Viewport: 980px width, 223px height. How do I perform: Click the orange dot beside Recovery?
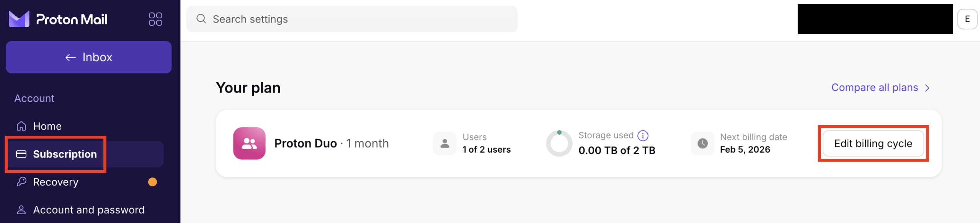click(x=153, y=182)
